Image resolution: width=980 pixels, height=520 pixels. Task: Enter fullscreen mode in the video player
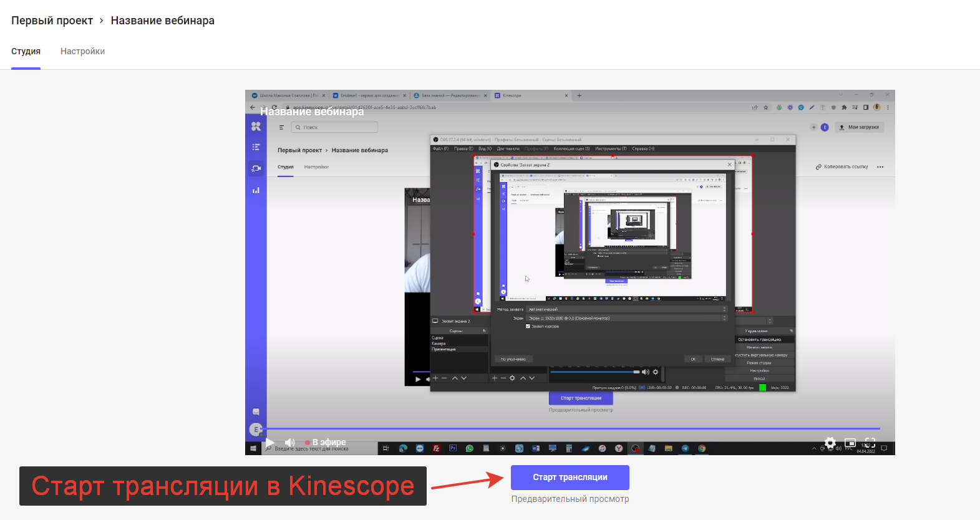870,443
